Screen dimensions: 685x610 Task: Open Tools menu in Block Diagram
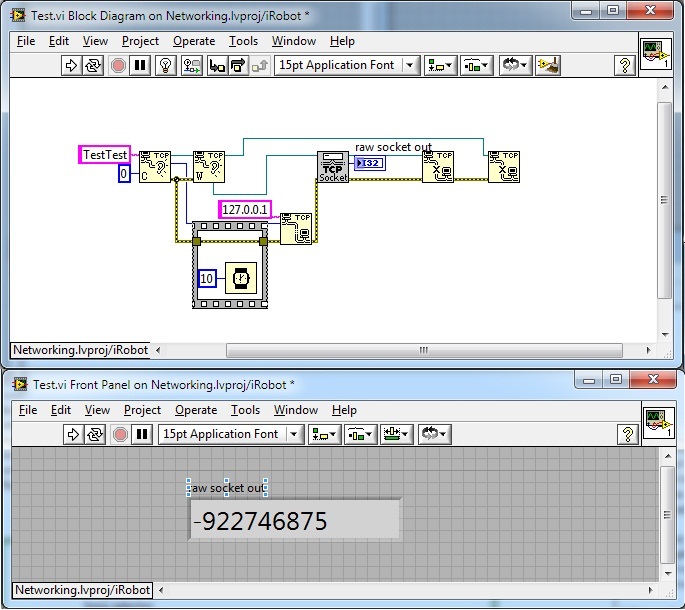pos(243,41)
